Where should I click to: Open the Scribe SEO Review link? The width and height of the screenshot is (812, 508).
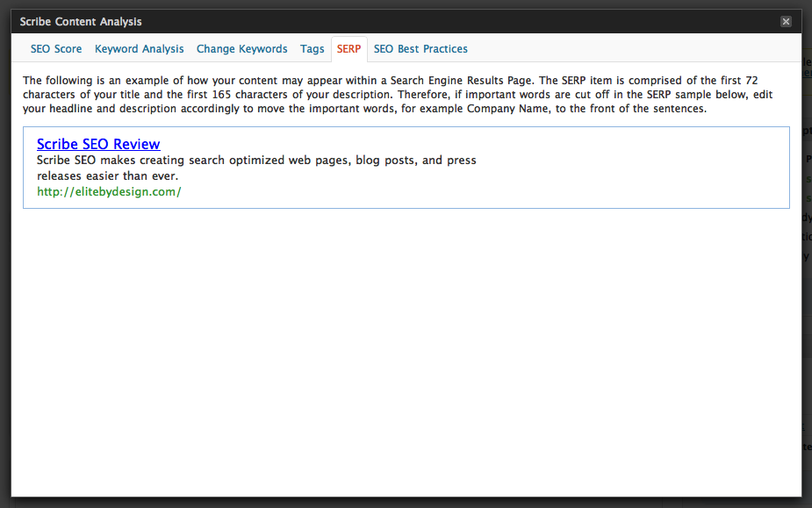[98, 144]
